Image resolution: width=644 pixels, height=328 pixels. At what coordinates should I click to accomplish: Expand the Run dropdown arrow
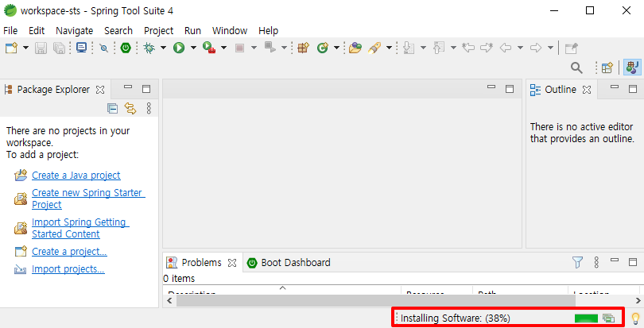click(x=193, y=48)
